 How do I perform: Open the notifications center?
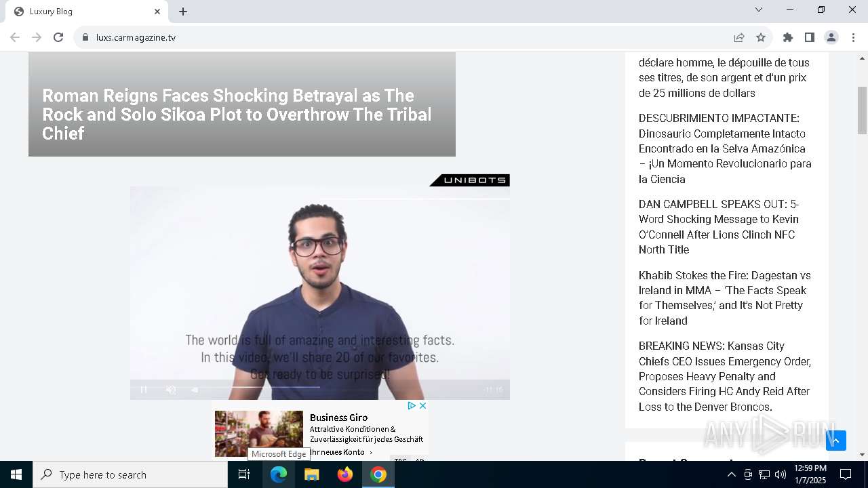click(x=846, y=474)
